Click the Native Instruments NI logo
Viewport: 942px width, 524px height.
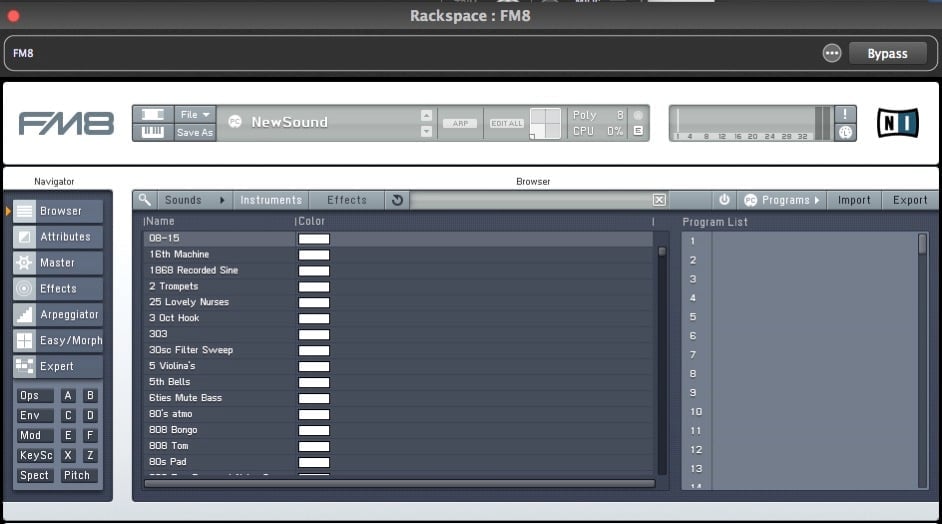(x=898, y=123)
